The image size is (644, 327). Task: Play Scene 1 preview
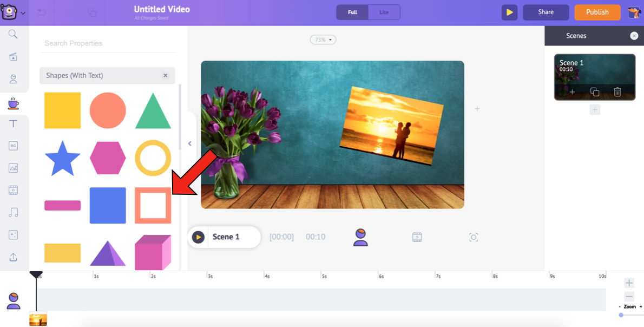click(x=198, y=237)
